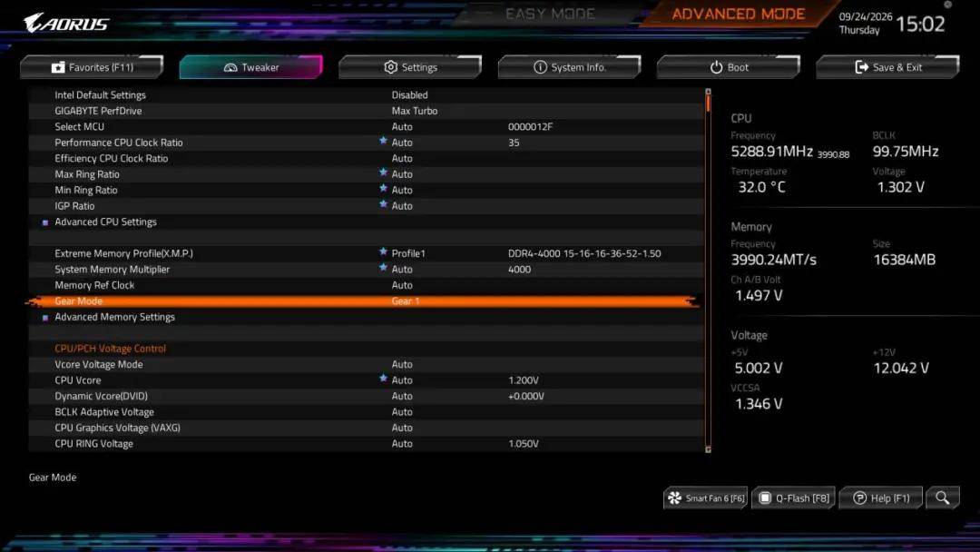The image size is (980, 552).
Task: Open Smart Fan 6 fan icon
Action: point(674,498)
